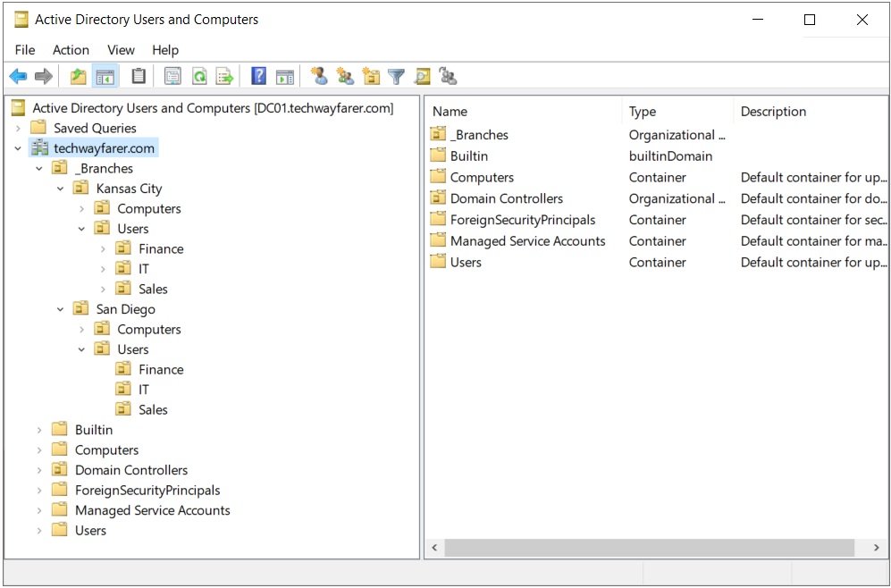Viewport: 891px width, 588px height.
Task: Toggle Show/Hide Console Tree toolbar button
Action: coord(105,76)
